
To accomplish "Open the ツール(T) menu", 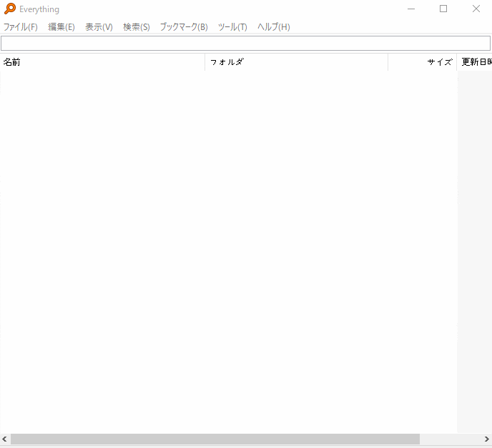I will [x=232, y=27].
